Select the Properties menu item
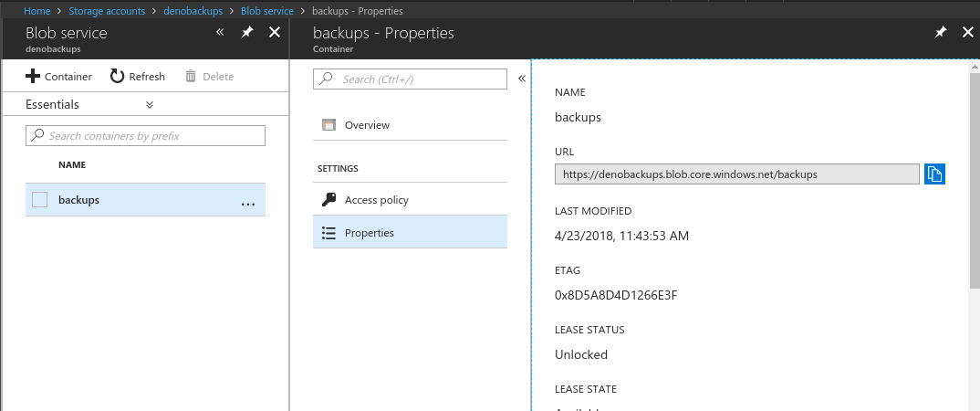Viewport: 980px width, 411px height. pyautogui.click(x=369, y=233)
